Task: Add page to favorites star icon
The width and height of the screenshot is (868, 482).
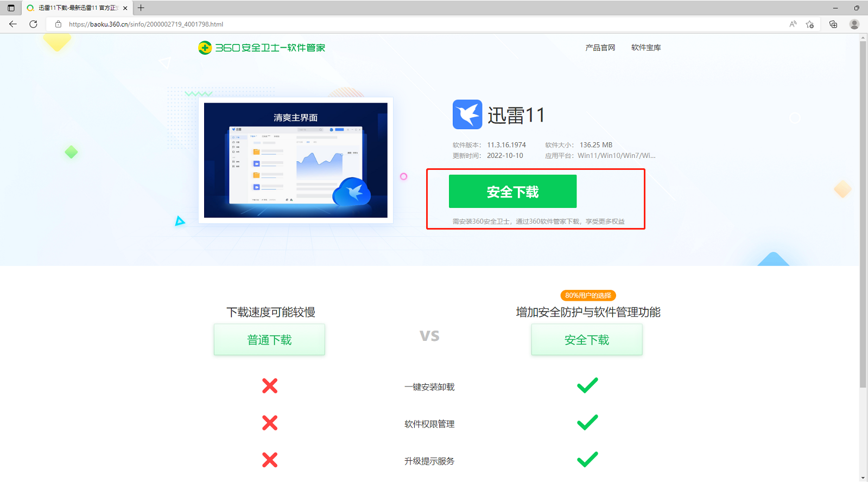Action: click(810, 24)
